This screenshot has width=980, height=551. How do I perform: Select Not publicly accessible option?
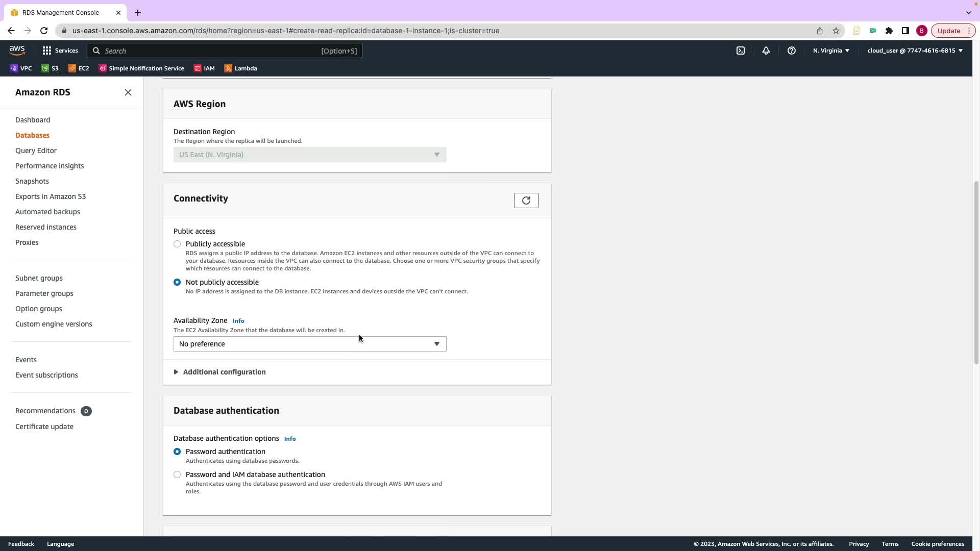[x=177, y=282]
